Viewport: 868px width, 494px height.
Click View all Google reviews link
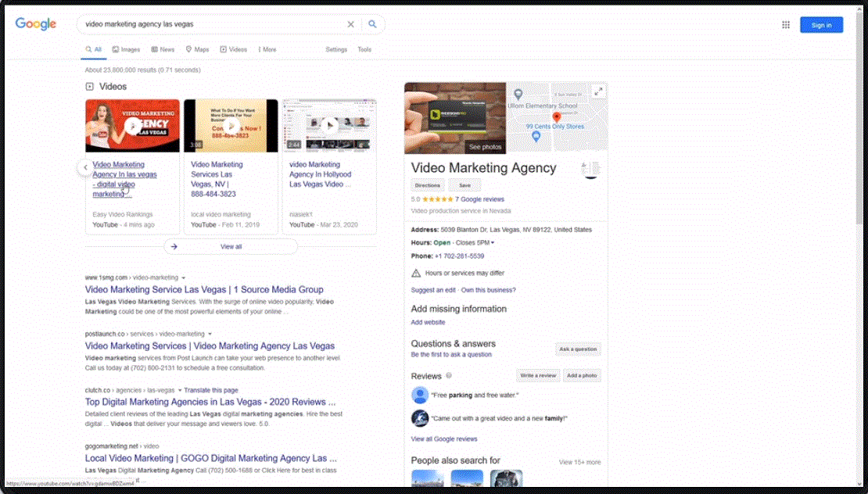pyautogui.click(x=444, y=439)
